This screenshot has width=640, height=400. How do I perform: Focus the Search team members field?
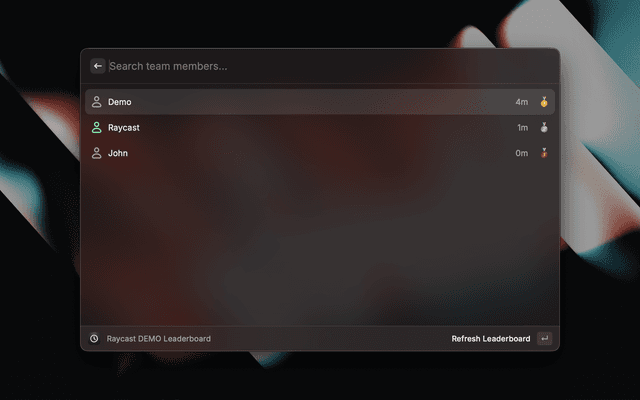coord(331,66)
